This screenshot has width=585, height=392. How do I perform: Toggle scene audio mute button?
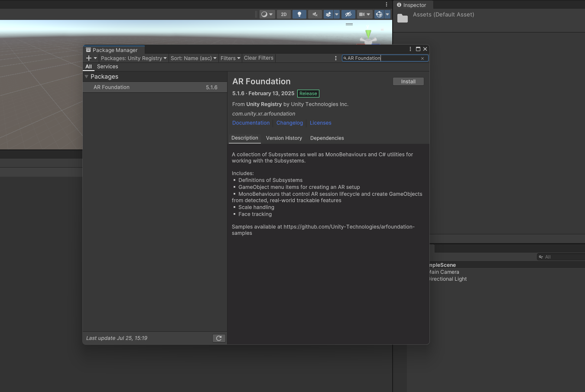tap(315, 14)
